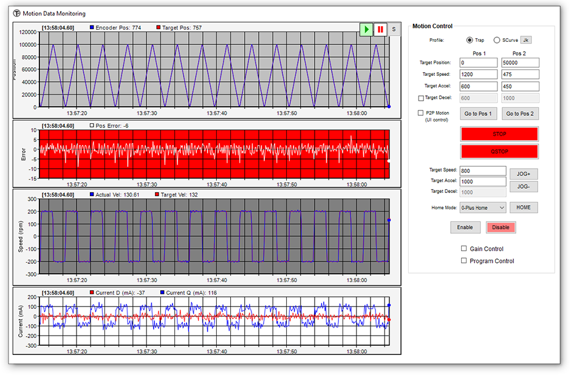Open the Home Mode dropdown
This screenshot has height=392, width=588.
(x=483, y=208)
